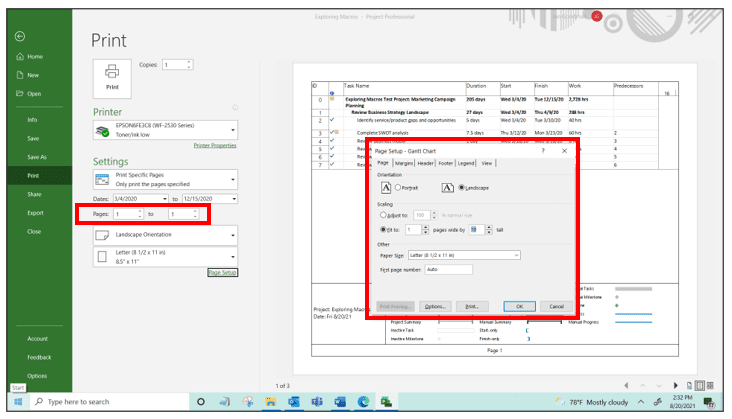The width and height of the screenshot is (732, 419).
Task: Click the Copies number field
Action: point(174,65)
